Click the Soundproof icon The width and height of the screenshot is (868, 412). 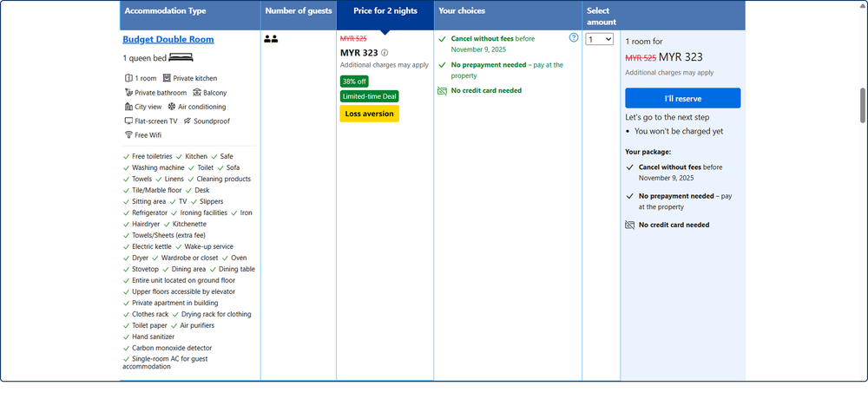[x=187, y=121]
